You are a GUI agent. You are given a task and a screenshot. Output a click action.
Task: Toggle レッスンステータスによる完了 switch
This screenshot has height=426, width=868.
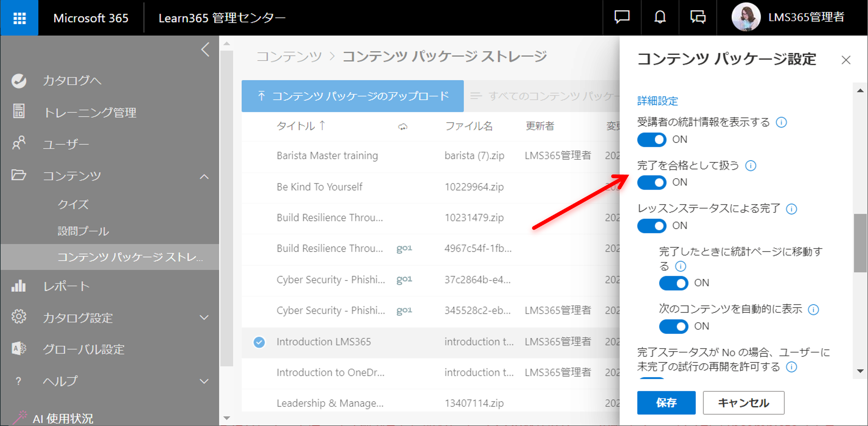coord(652,226)
